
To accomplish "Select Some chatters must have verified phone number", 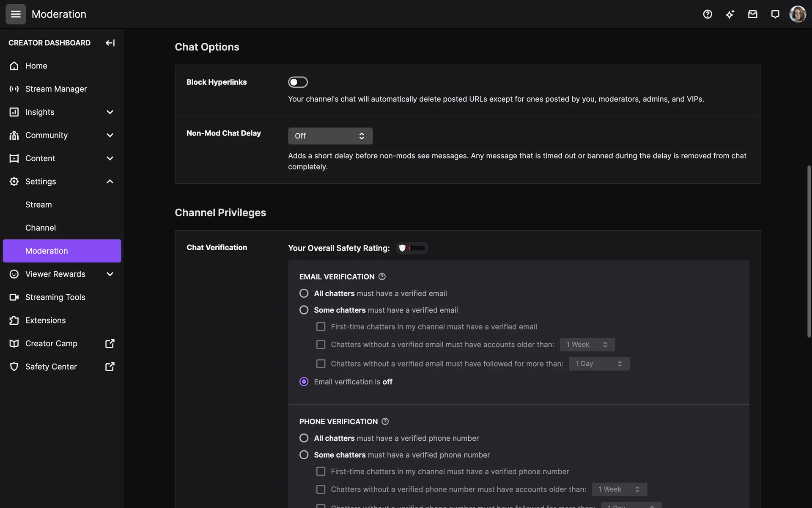I will [x=304, y=455].
